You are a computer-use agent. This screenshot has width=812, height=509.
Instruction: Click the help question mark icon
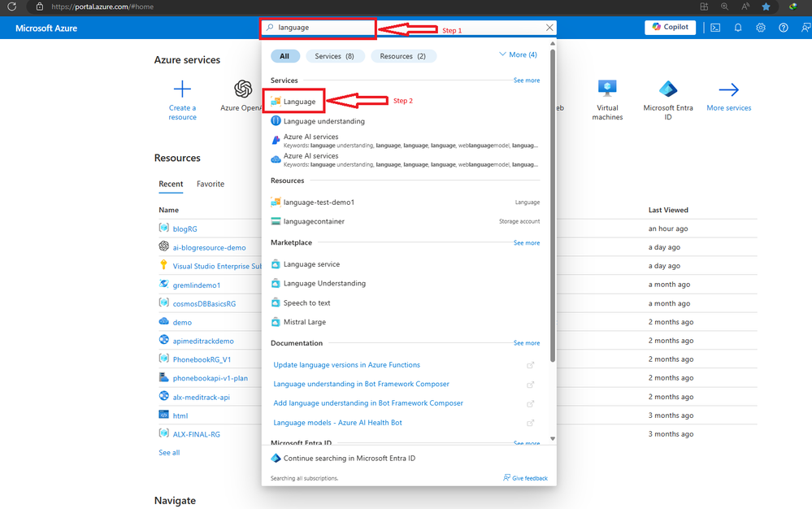point(784,28)
